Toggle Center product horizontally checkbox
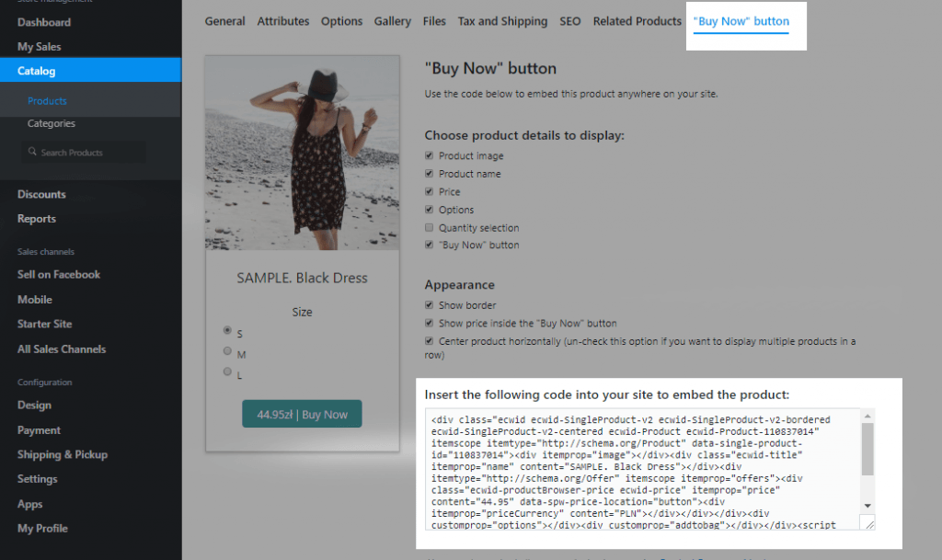Viewport: 942px width, 560px height. point(429,341)
